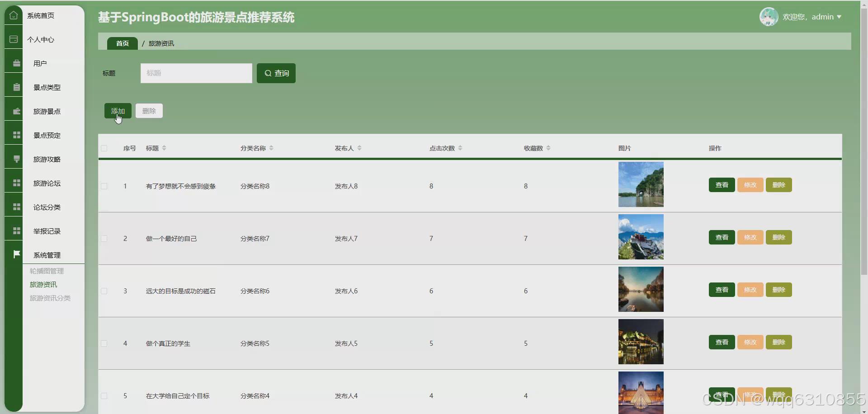Select the 个人中心 sidebar icon

(13, 39)
